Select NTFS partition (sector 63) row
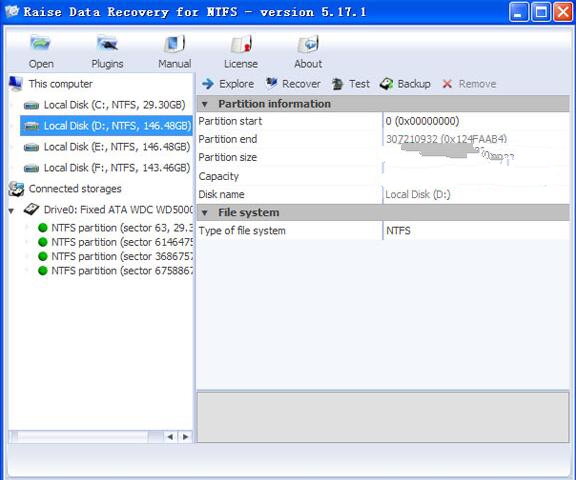576x480 pixels. point(115,228)
